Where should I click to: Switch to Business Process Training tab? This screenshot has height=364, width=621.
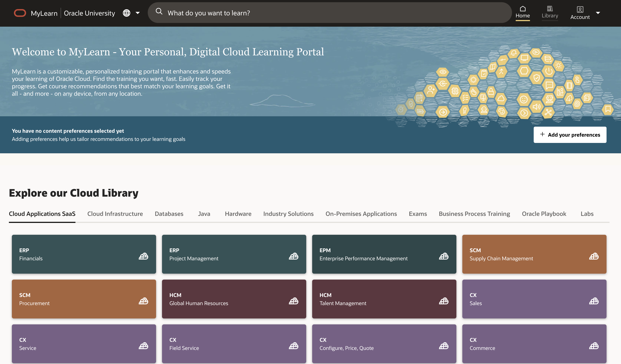coord(474,214)
